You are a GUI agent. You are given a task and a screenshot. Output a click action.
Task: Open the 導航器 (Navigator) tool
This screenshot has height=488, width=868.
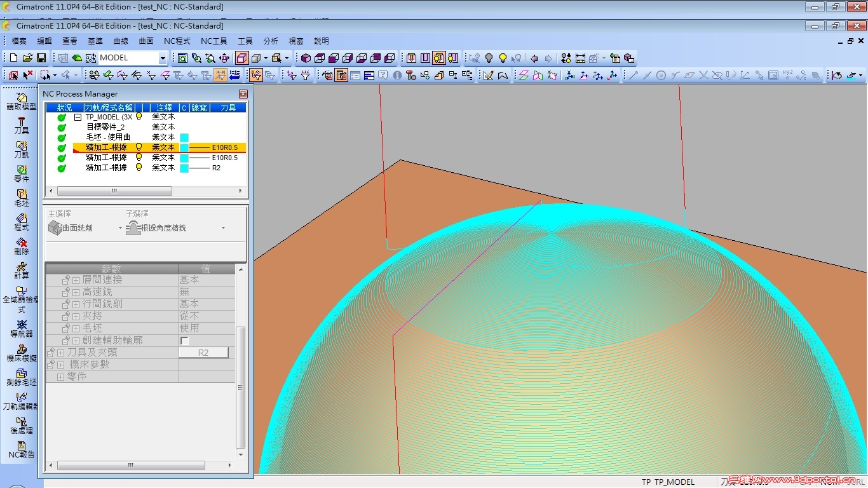coord(22,325)
